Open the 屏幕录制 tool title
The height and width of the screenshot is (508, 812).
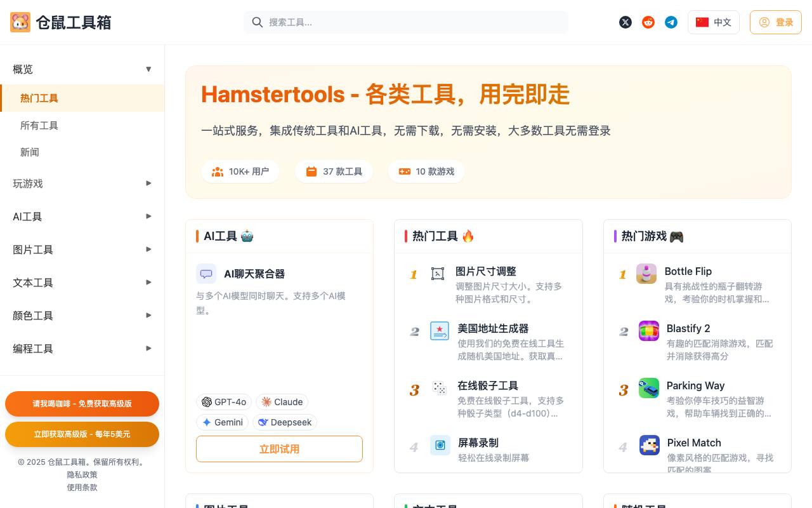[x=478, y=443]
